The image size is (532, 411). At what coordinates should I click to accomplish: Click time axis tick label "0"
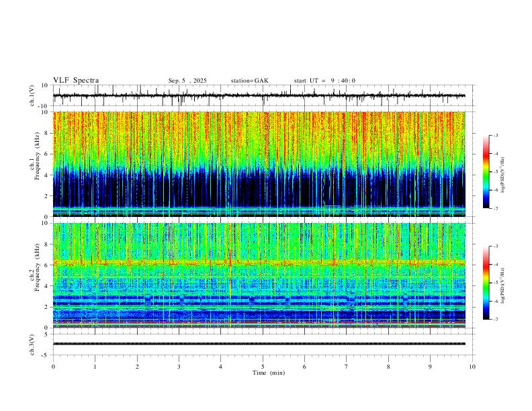point(53,367)
